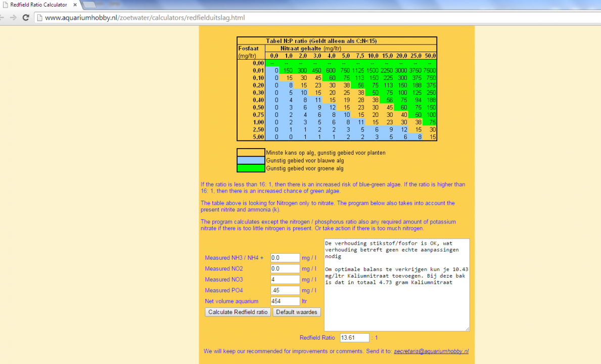Click the page info icon in address bar
The height and width of the screenshot is (364, 601).
click(x=39, y=18)
